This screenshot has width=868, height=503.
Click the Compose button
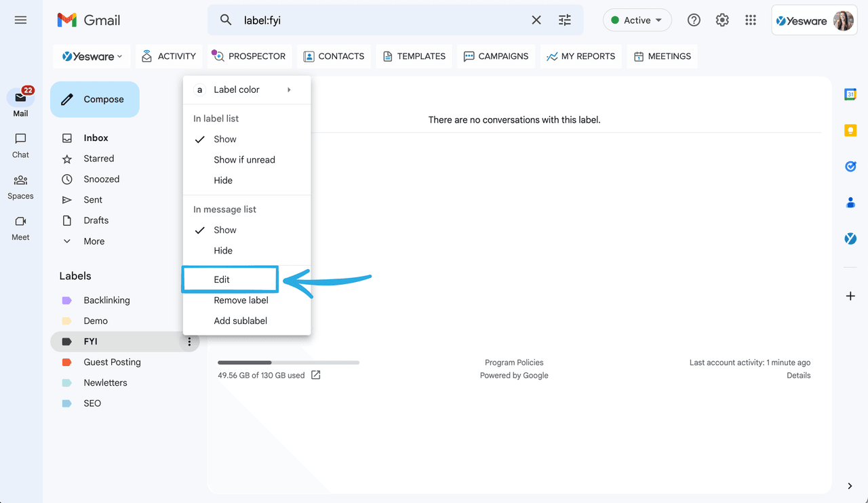click(x=95, y=100)
